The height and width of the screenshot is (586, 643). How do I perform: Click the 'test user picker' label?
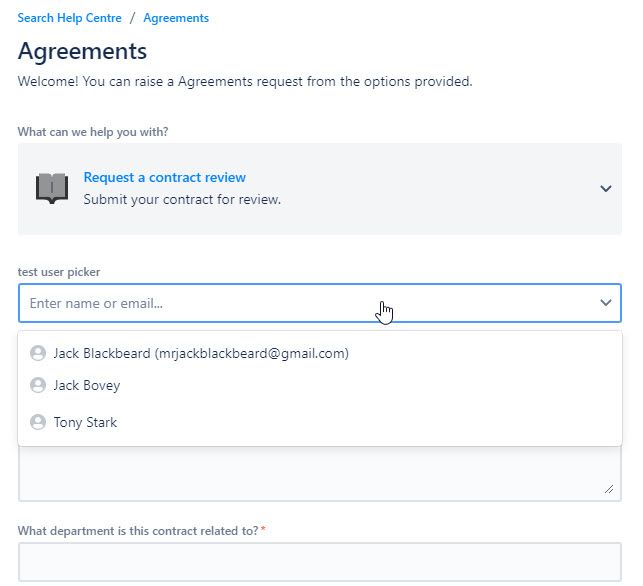59,272
